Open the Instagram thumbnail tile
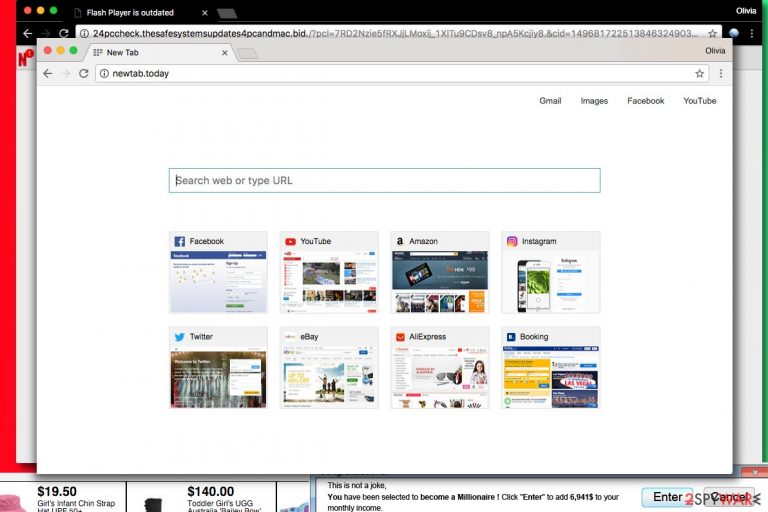Viewport: 768px width, 512px height. [551, 272]
